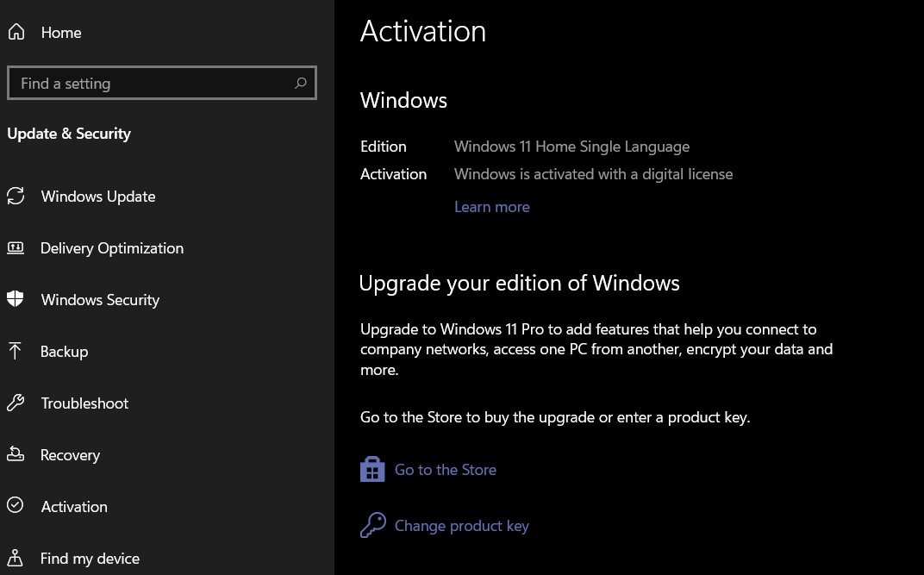The image size is (924, 575).
Task: Select Troubleshoot from the settings list
Action: click(x=84, y=403)
